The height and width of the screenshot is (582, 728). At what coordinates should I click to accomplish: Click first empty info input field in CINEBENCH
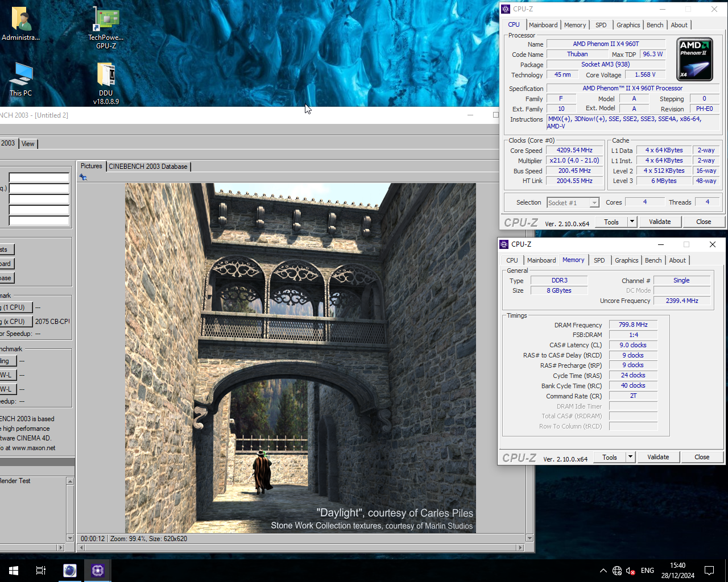(x=39, y=177)
